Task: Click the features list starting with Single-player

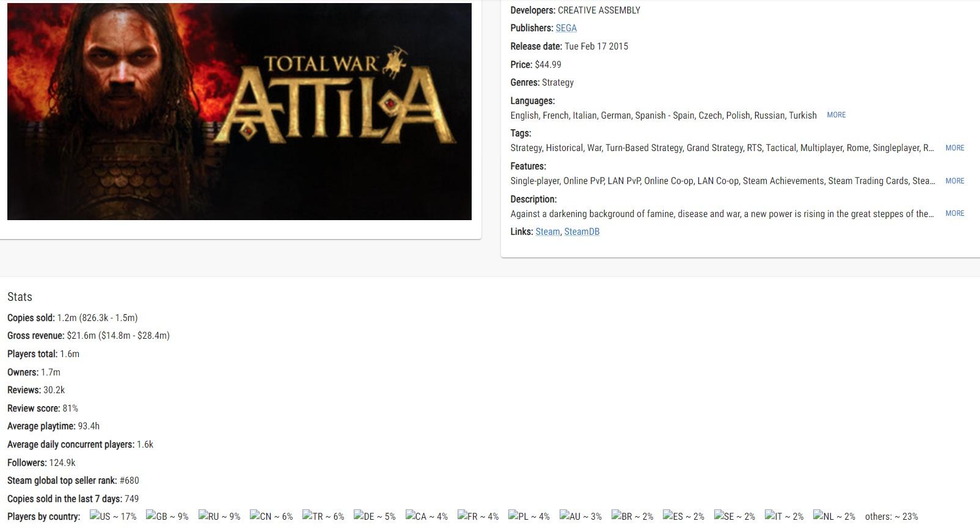Action: click(723, 181)
